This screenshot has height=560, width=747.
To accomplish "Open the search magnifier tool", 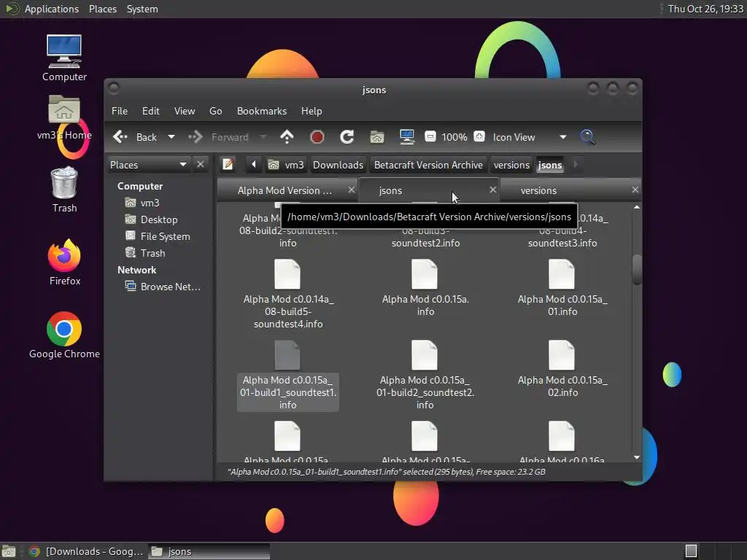I will tap(587, 137).
